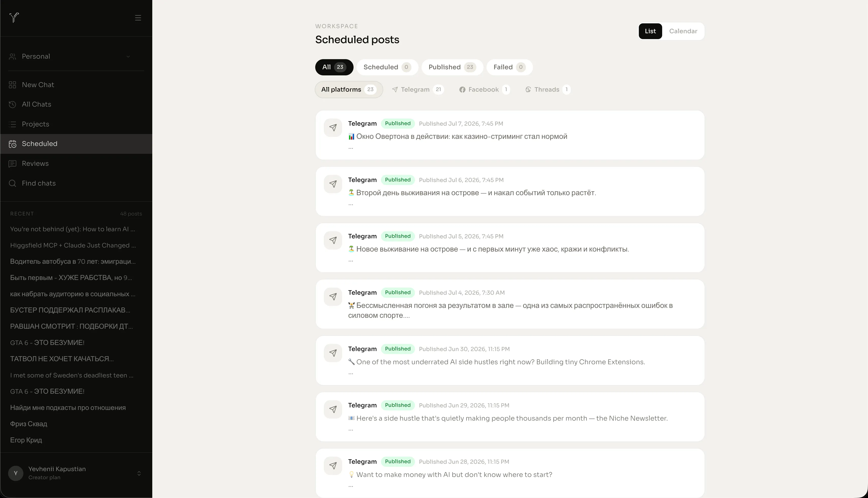Select the All platforms filter
The width and height of the screenshot is (868, 498).
point(348,90)
